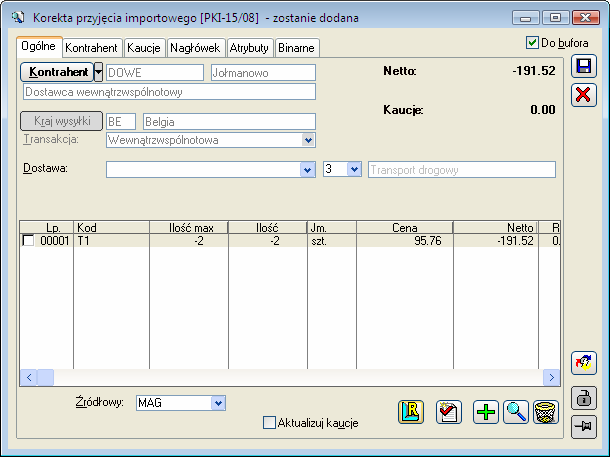Image resolution: width=610 pixels, height=457 pixels.
Task: Check the Aktualizuj kaucje checkbox
Action: 269,423
